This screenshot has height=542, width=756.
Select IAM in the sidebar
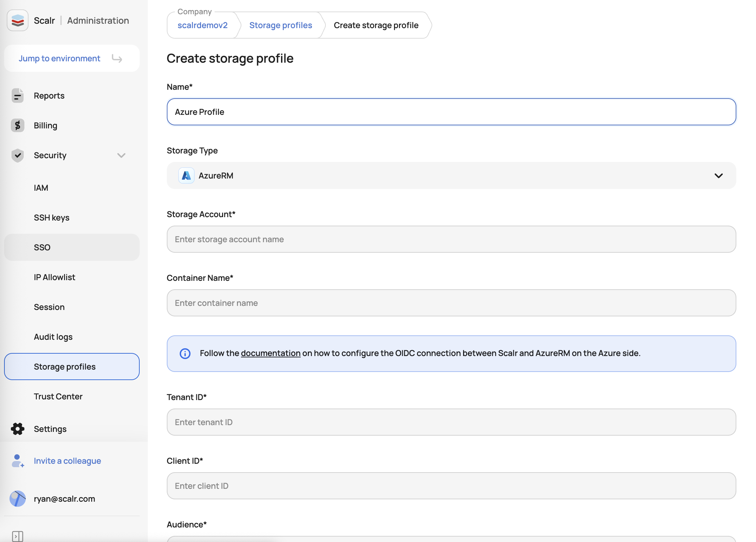coord(41,188)
